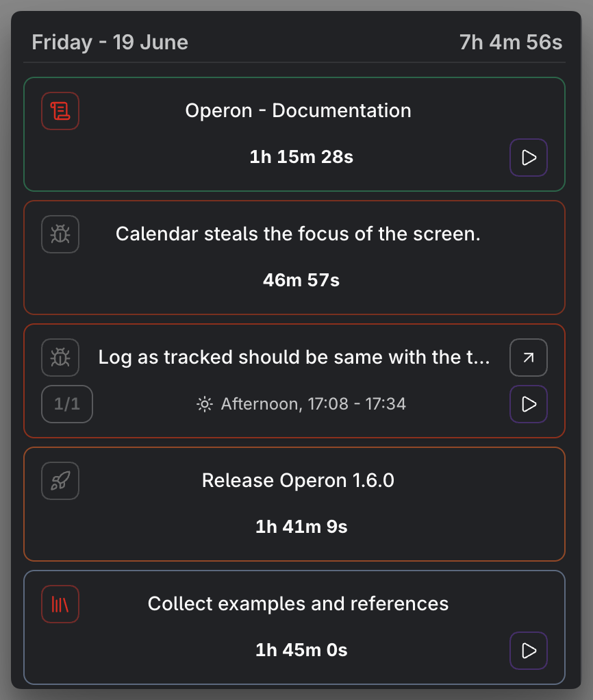This screenshot has height=700, width=593.
Task: Click the 1/1 counter badge
Action: tap(67, 404)
